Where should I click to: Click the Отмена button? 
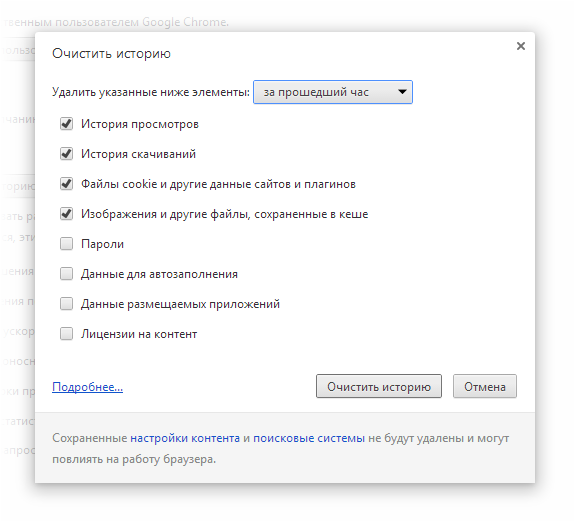coord(485,386)
